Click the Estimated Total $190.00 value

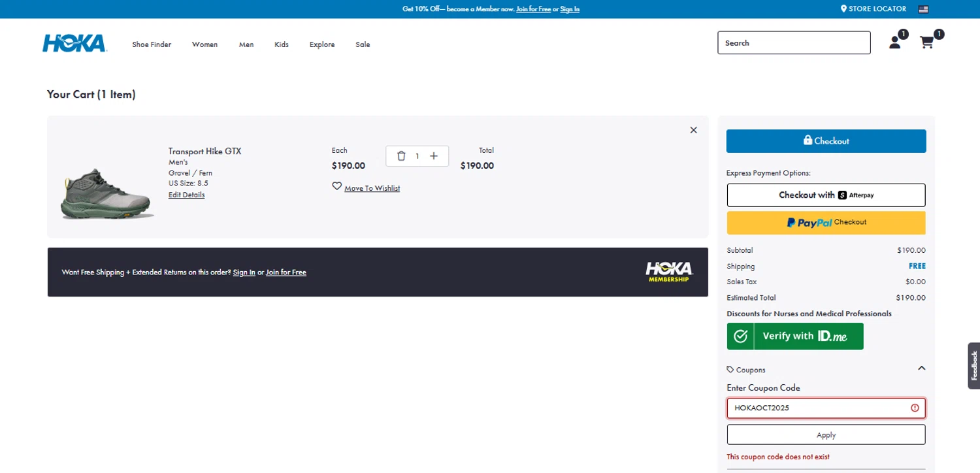click(911, 298)
